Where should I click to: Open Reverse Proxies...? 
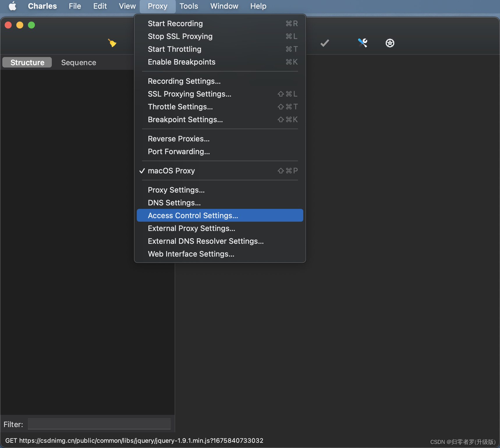[220, 139]
